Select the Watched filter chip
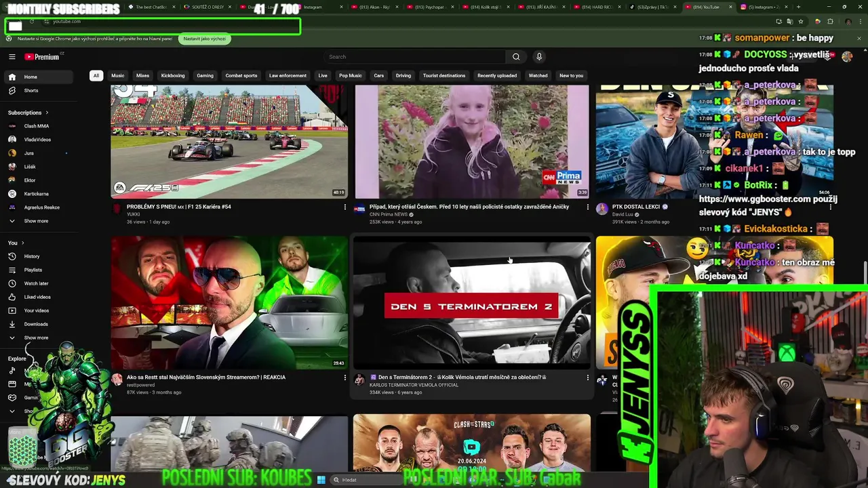This screenshot has height=488, width=868. (538, 76)
